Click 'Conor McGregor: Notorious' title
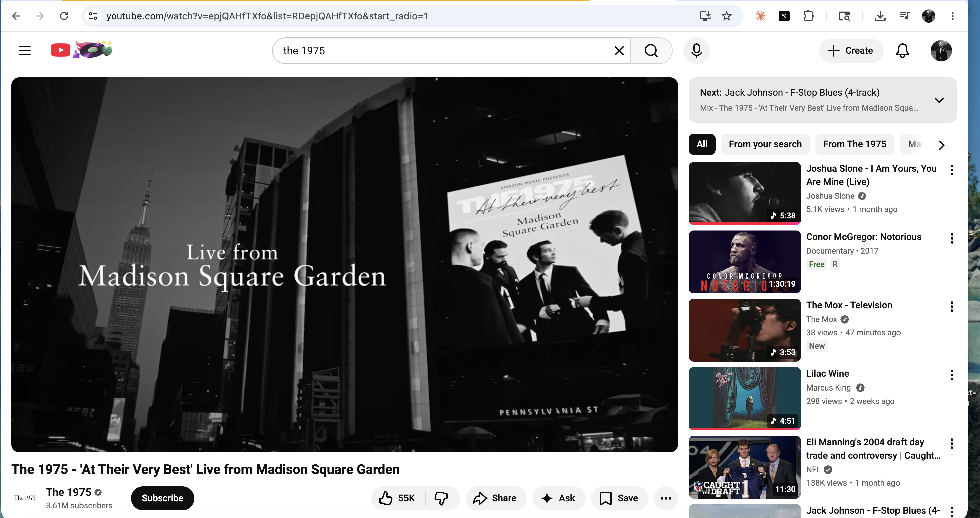This screenshot has height=518, width=980. [x=863, y=237]
